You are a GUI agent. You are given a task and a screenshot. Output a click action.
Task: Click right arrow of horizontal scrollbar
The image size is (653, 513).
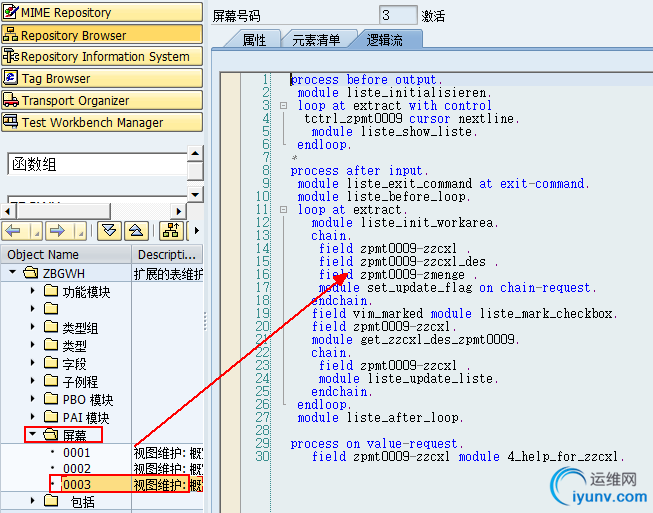[179, 211]
